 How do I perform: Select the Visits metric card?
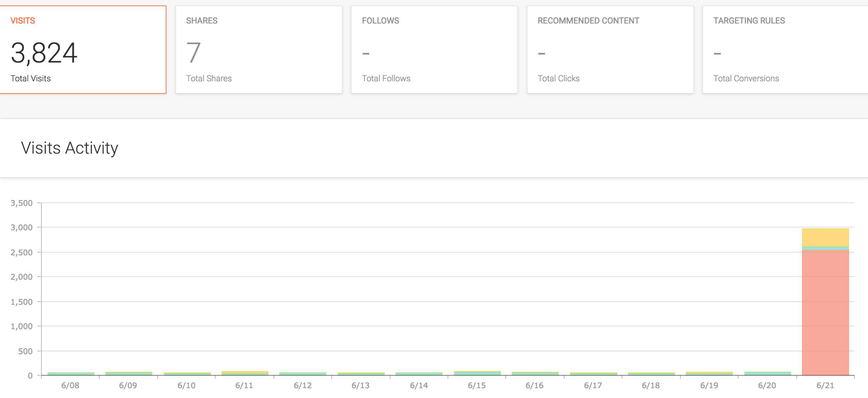[83, 49]
